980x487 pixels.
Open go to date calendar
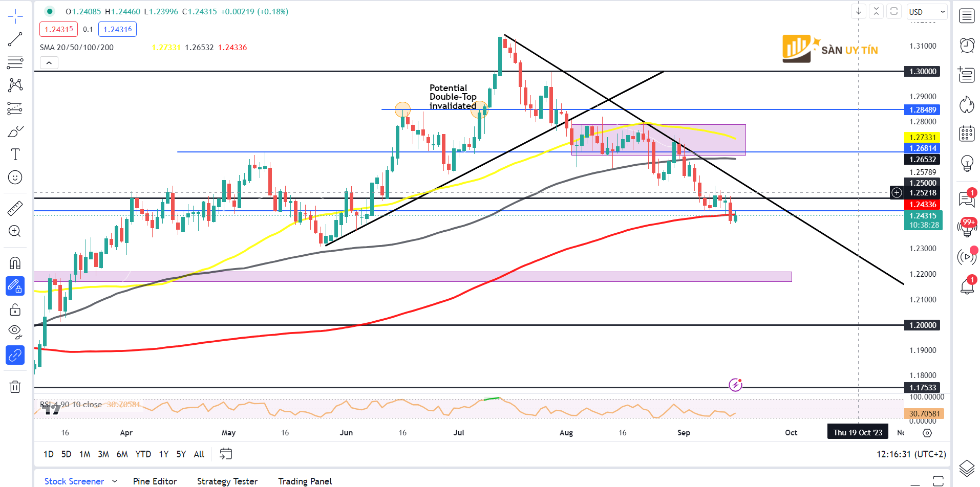(226, 454)
